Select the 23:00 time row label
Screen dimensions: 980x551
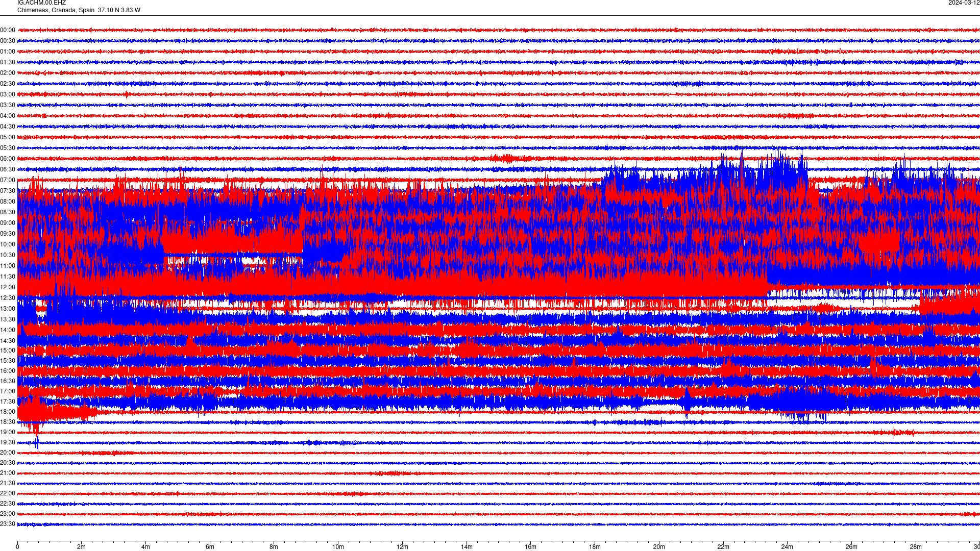[x=8, y=514]
